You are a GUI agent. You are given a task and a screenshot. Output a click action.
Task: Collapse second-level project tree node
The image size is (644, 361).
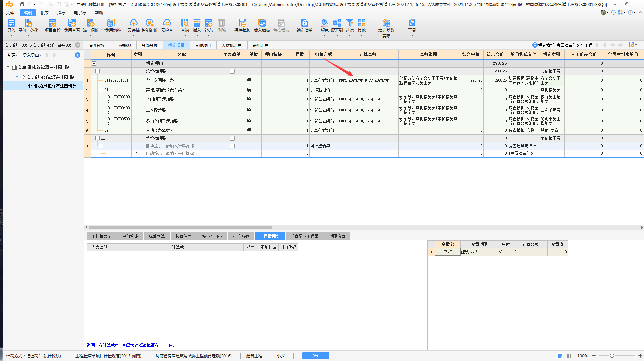17,77
